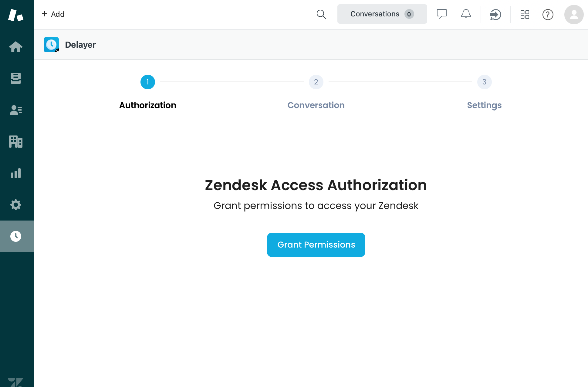This screenshot has width=588, height=387.
Task: Click step 2 Conversation circle indicator
Action: pyautogui.click(x=316, y=82)
